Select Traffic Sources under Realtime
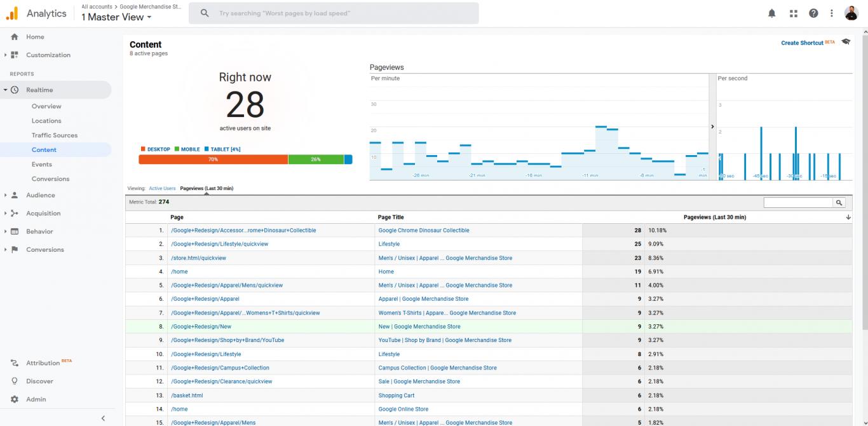This screenshot has height=426, width=868. coord(55,135)
